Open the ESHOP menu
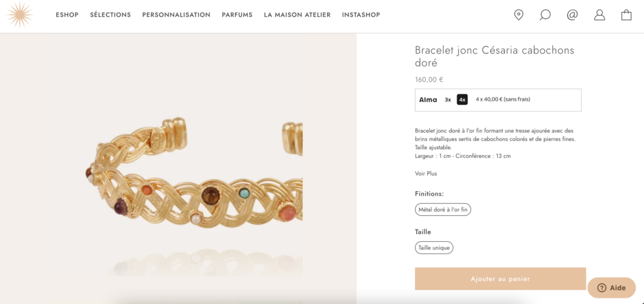This screenshot has height=304, width=644. click(x=67, y=15)
